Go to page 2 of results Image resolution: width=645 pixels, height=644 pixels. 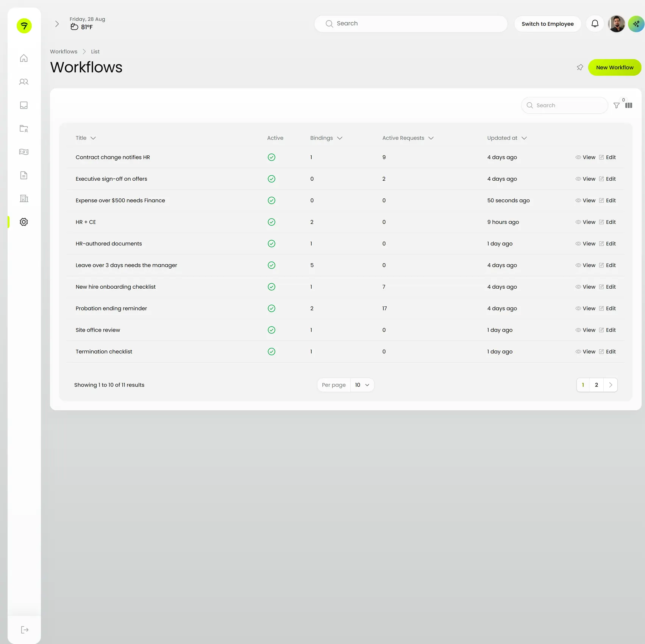pyautogui.click(x=596, y=385)
